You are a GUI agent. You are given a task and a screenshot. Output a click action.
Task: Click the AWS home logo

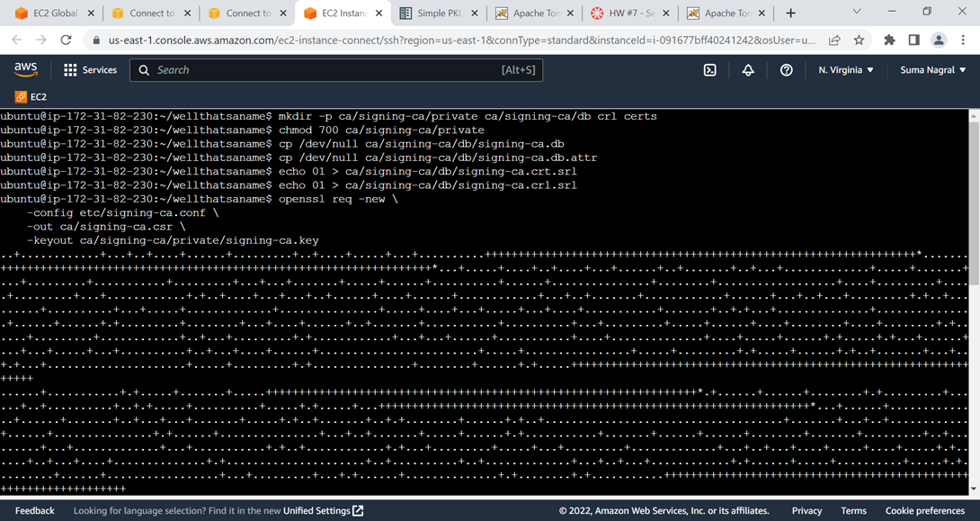[25, 68]
